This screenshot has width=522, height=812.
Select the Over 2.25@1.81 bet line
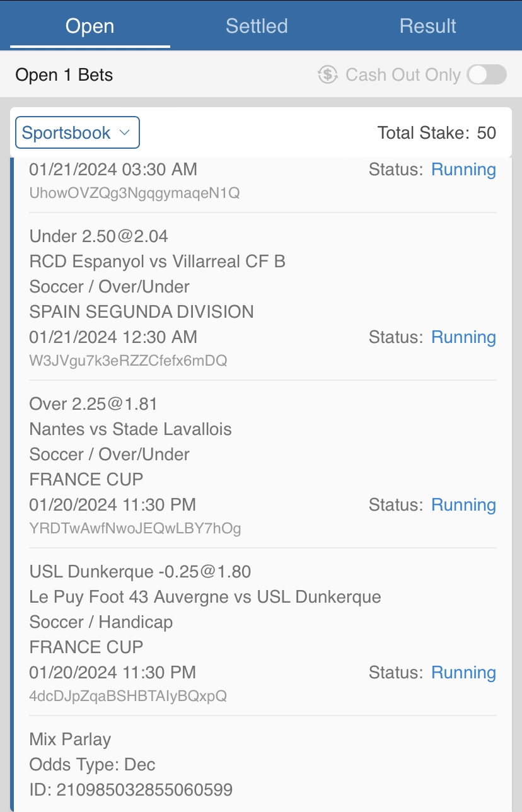click(93, 404)
